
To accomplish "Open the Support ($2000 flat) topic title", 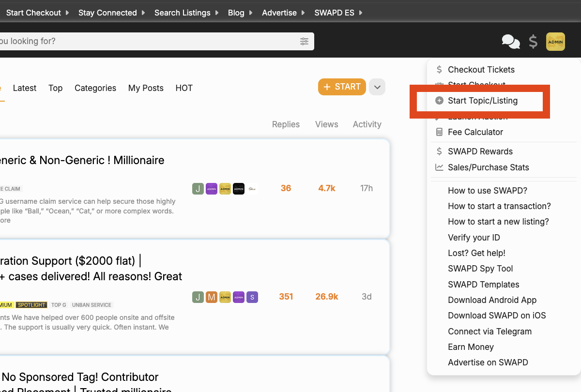I will coord(91,269).
